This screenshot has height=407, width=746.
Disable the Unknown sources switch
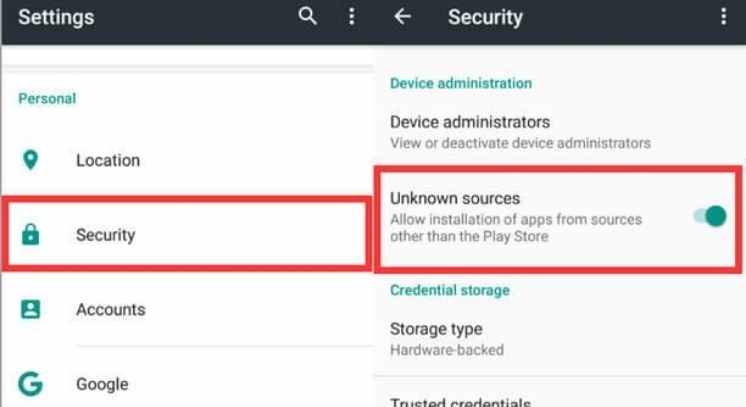pyautogui.click(x=710, y=217)
